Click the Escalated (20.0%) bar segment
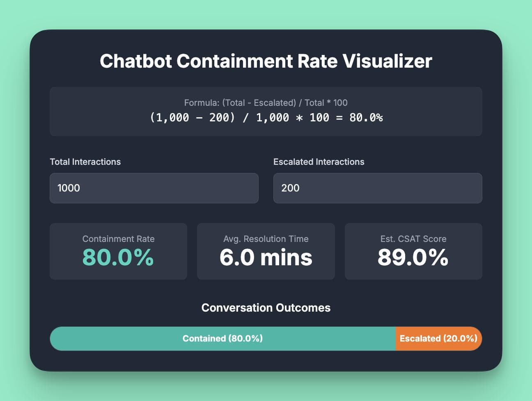Viewport: 532px width, 401px height. pos(438,339)
